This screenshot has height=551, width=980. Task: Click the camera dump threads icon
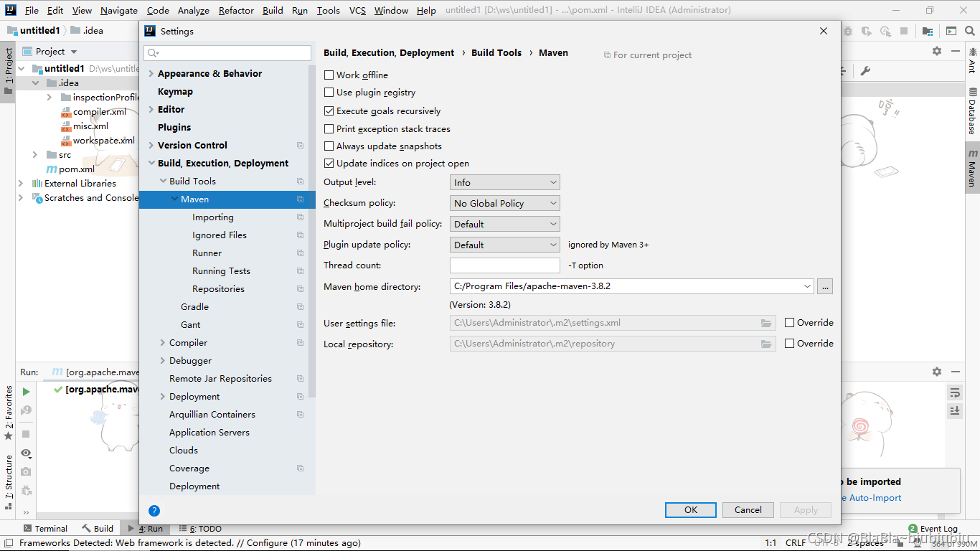[26, 471]
